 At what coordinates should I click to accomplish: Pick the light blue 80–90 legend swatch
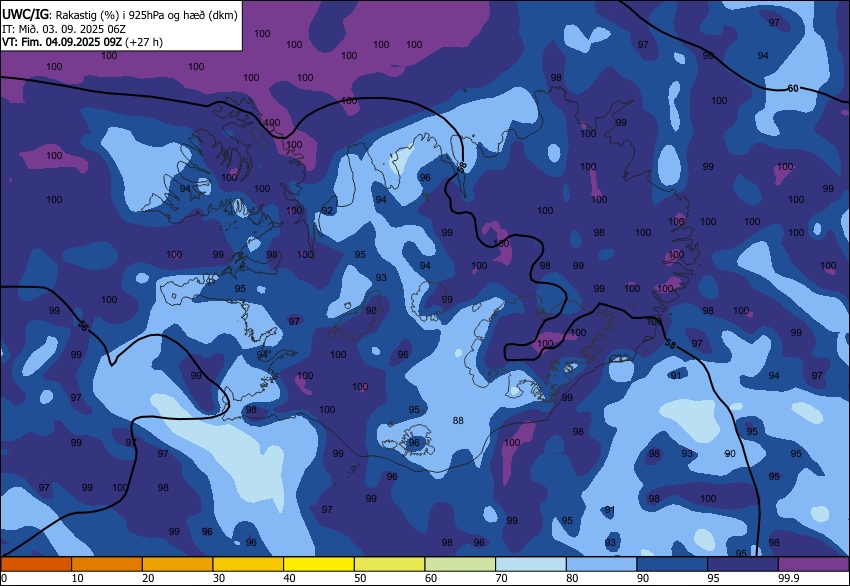[601, 564]
